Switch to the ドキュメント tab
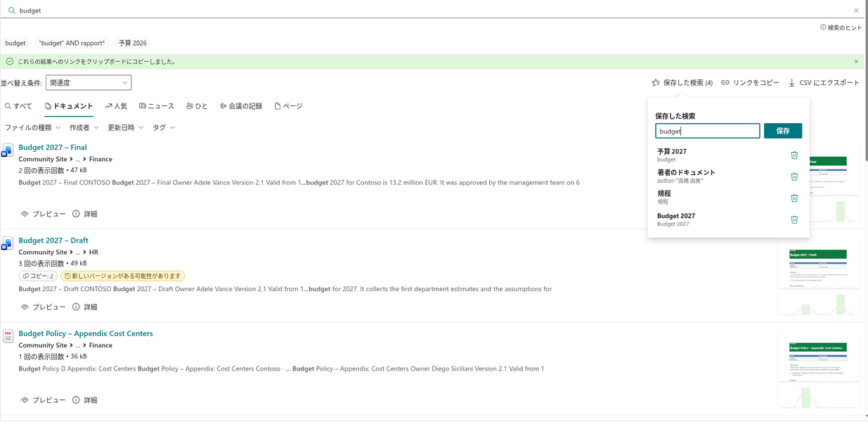The width and height of the screenshot is (868, 443). click(x=69, y=106)
